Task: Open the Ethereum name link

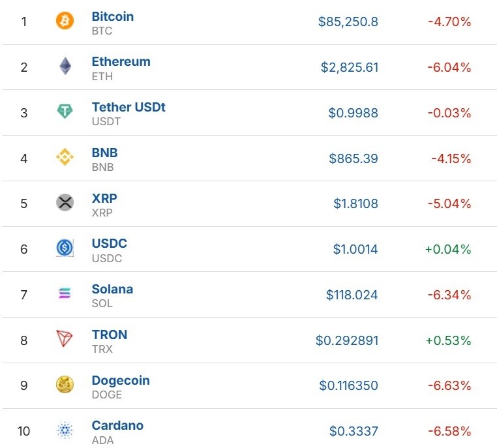Action: point(121,62)
